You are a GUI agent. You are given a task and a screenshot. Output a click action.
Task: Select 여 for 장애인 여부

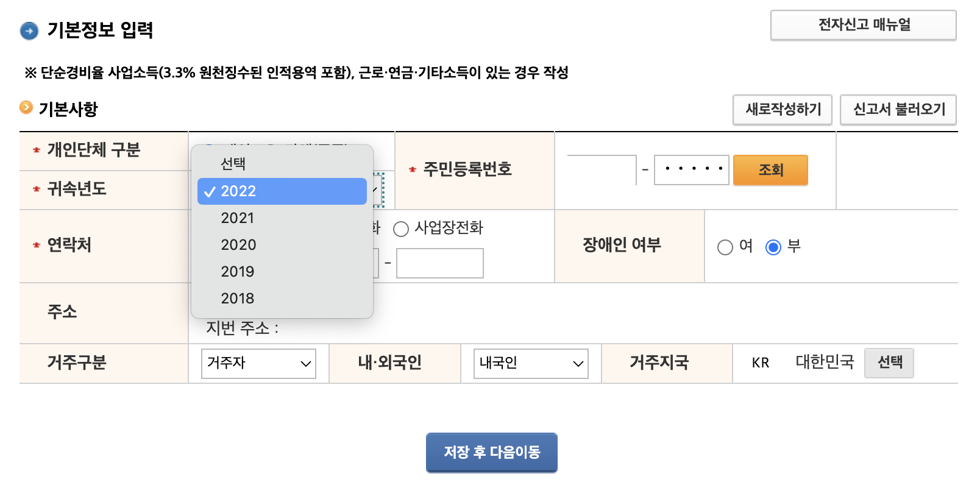coord(725,247)
